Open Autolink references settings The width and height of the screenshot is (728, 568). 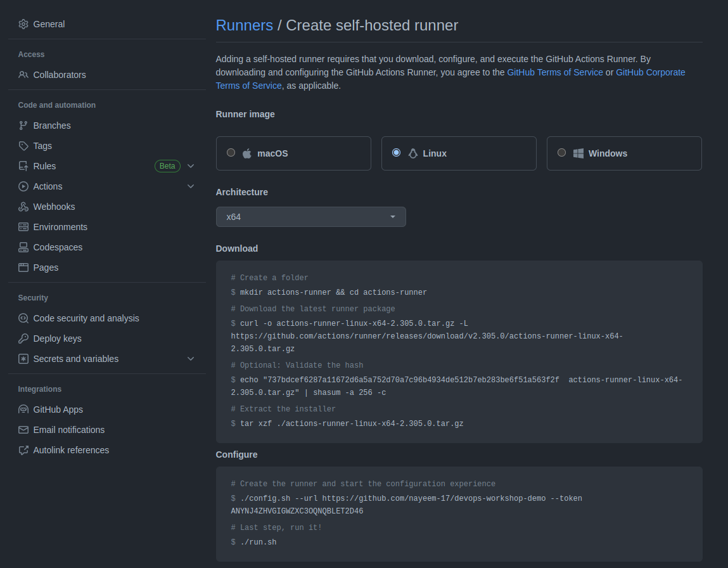point(71,450)
